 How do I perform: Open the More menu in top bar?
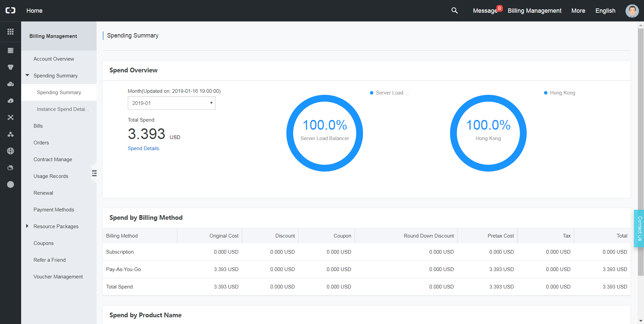click(578, 11)
